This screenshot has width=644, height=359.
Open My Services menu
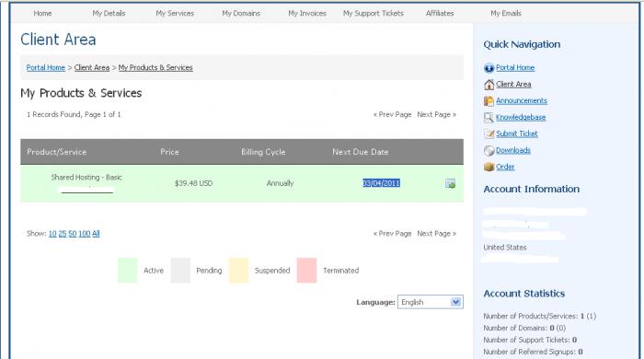(x=175, y=13)
